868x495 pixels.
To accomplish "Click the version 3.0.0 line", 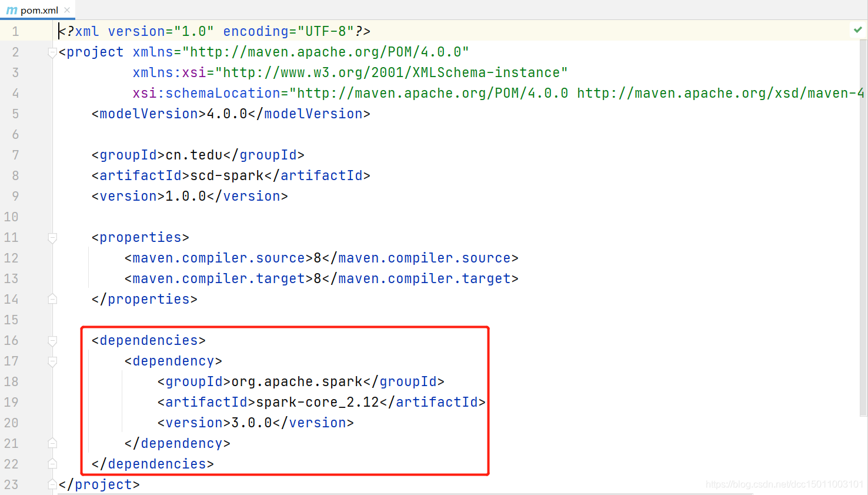I will [x=255, y=423].
